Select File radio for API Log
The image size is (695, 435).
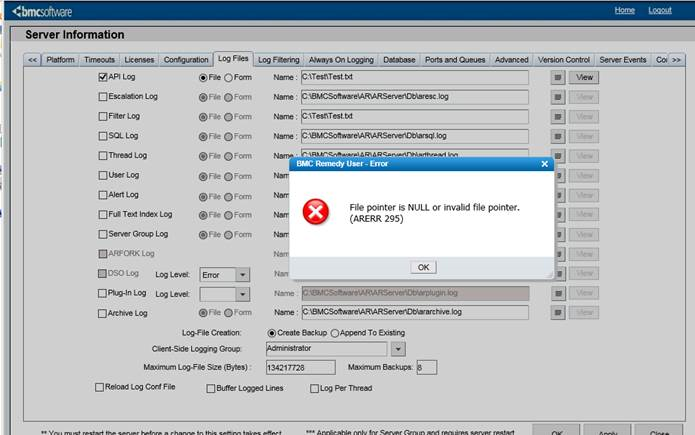tap(203, 78)
